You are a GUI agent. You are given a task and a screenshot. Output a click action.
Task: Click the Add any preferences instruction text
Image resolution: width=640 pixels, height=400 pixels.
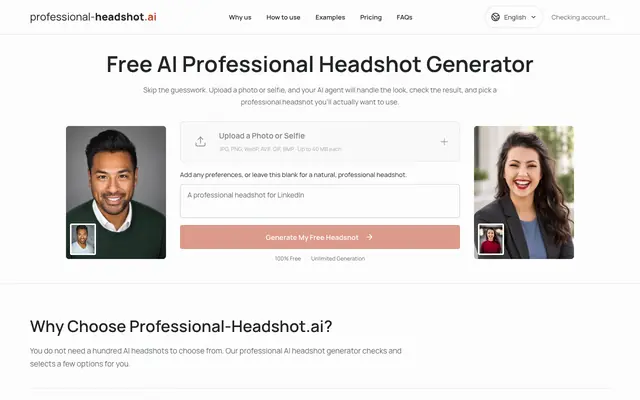[293, 175]
